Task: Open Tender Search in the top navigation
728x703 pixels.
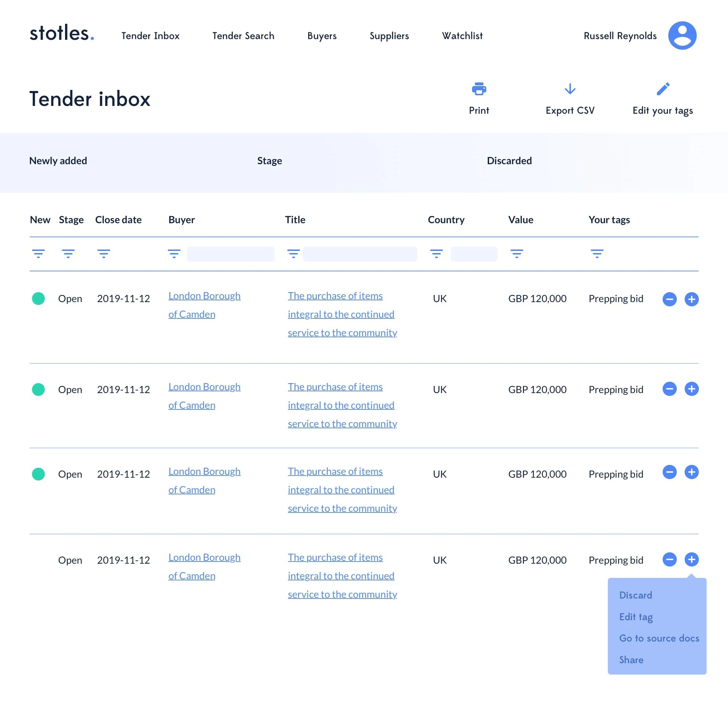Action: tap(243, 36)
